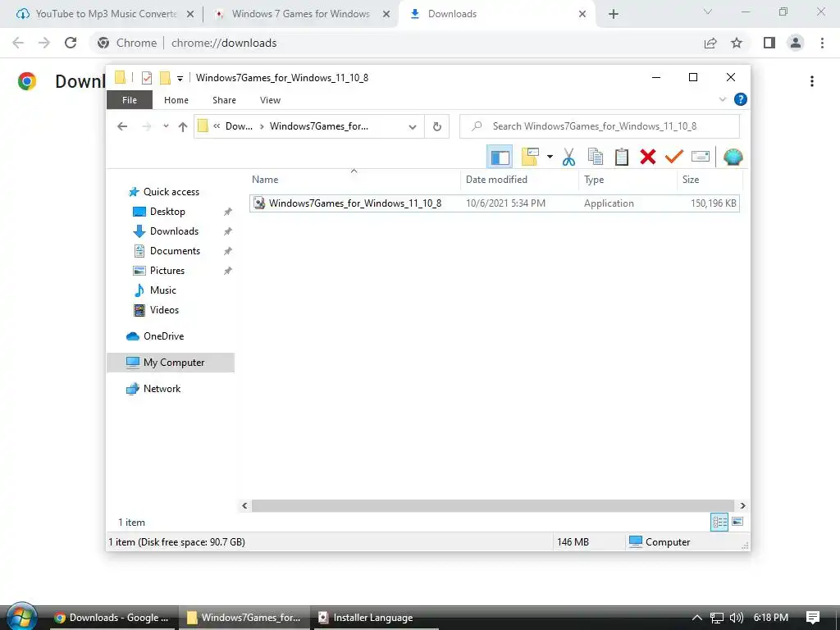Reload the Chrome downloads page

pos(71,43)
